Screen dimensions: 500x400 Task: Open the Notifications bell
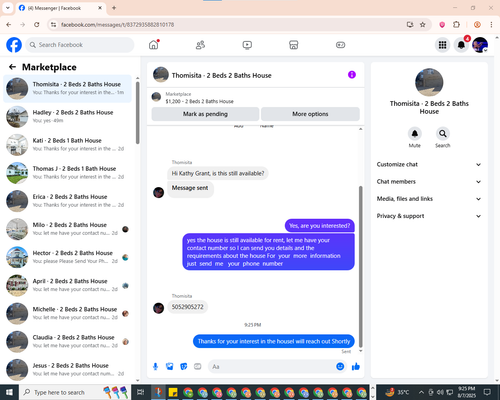tap(461, 45)
